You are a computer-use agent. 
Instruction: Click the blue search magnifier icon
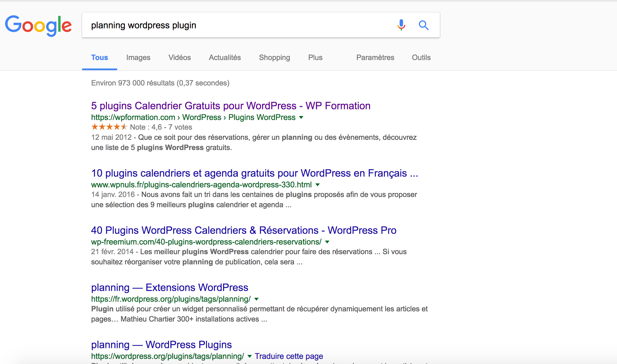click(423, 25)
